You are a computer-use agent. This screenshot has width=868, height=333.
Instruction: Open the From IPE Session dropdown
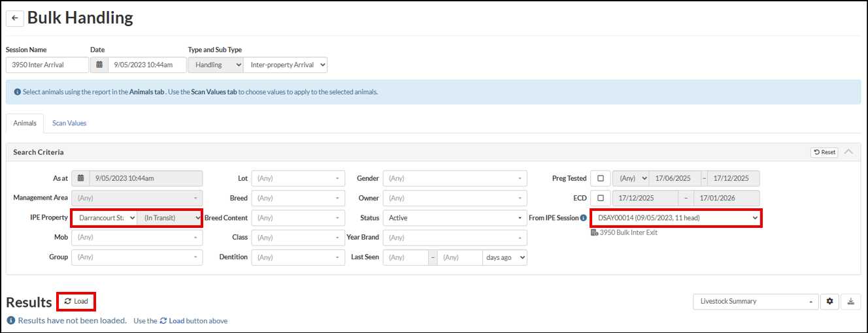click(676, 217)
